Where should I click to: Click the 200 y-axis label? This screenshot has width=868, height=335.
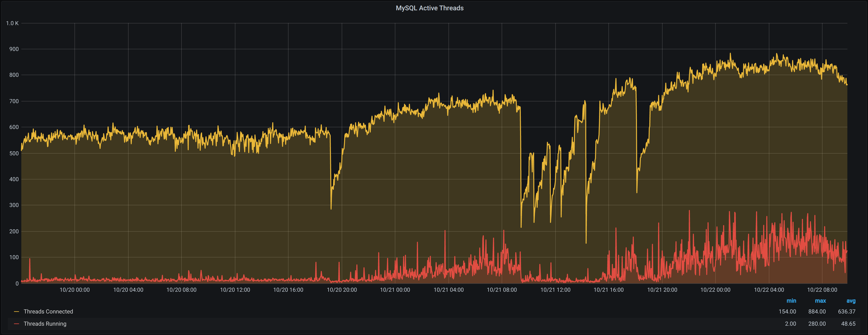click(x=14, y=231)
